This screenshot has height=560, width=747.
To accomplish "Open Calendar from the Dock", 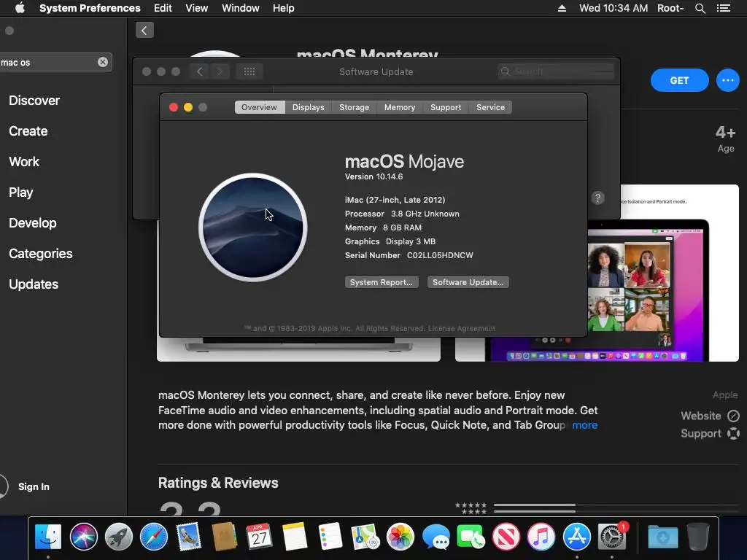I will 259,537.
